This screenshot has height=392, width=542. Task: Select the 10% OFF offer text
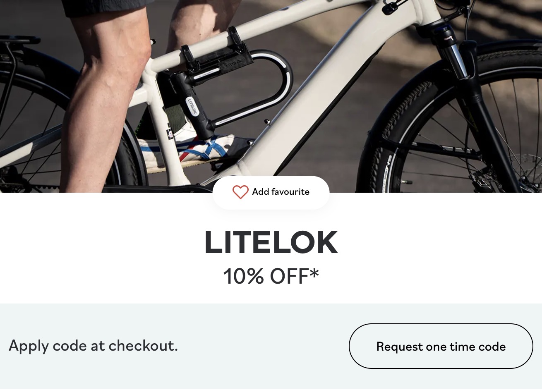point(271,276)
